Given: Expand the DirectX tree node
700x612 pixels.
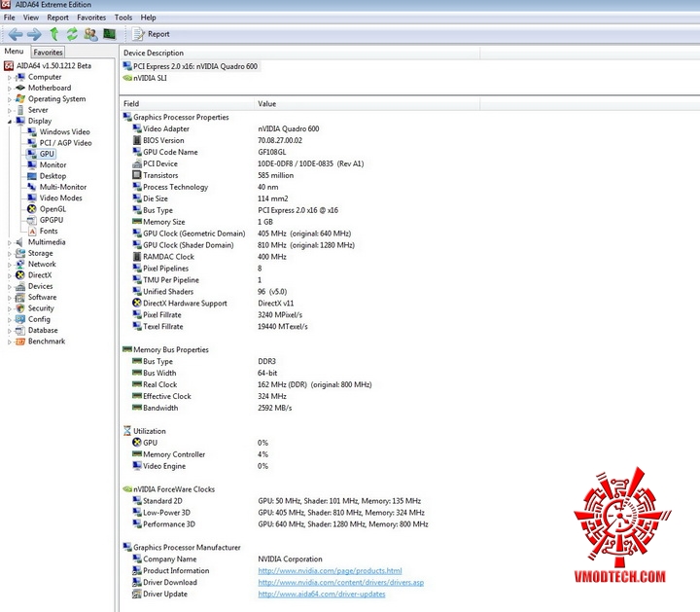Looking at the screenshot, I should click(9, 275).
